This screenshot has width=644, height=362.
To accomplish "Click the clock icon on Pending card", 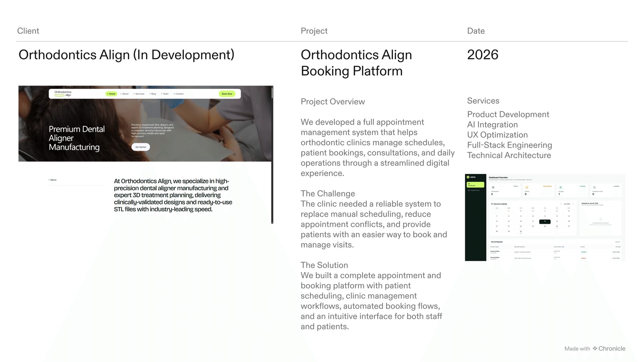I will click(527, 187).
